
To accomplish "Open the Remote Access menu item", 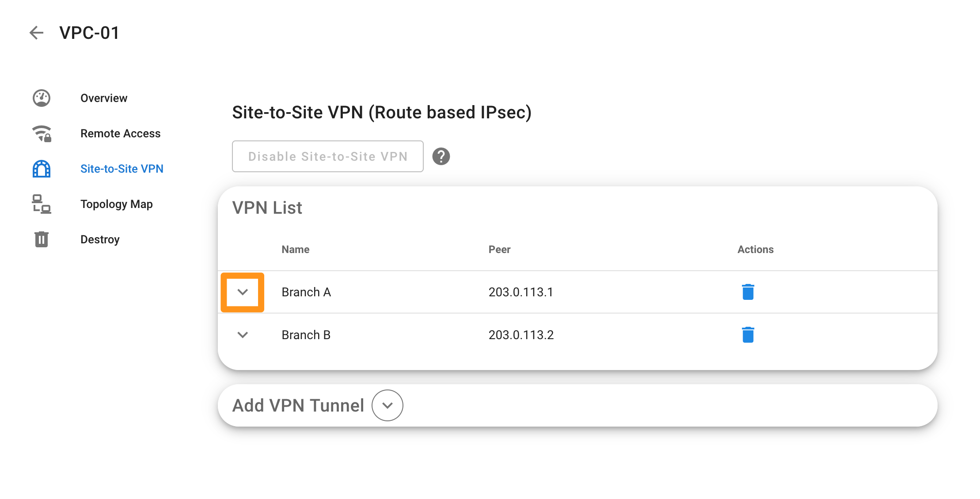I will click(x=120, y=133).
